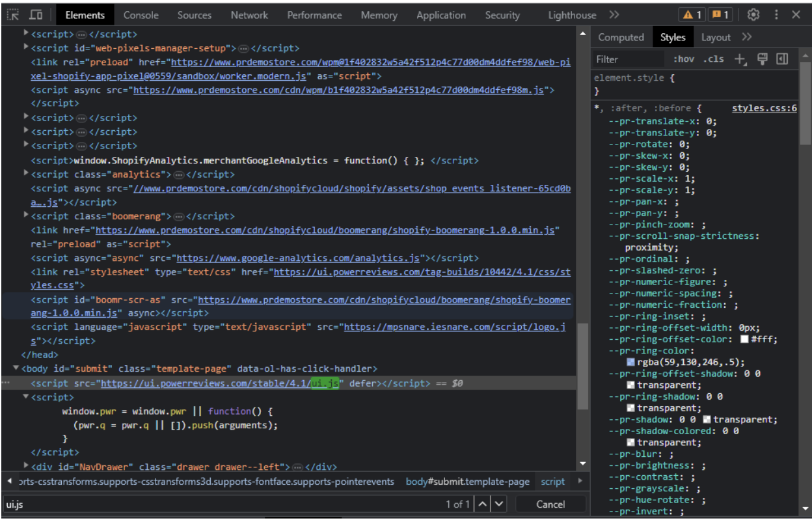Open DevTools settings gear
This screenshot has width=812, height=522.
[x=753, y=14]
